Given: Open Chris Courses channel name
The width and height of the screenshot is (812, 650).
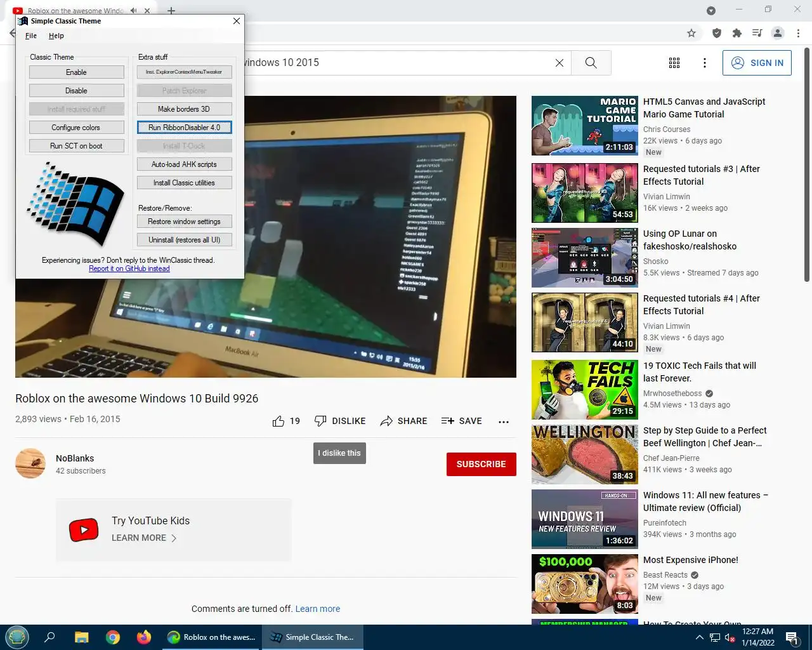Looking at the screenshot, I should click(x=667, y=129).
